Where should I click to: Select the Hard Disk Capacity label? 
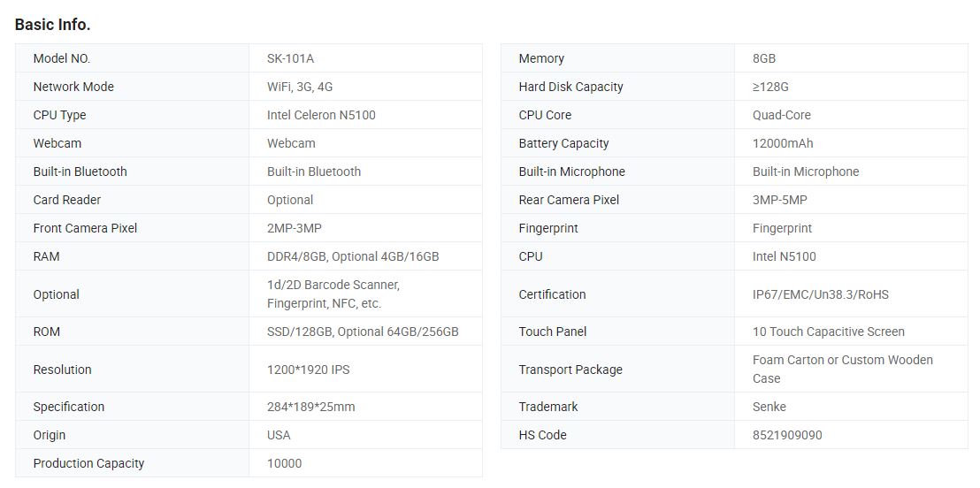[x=570, y=87]
